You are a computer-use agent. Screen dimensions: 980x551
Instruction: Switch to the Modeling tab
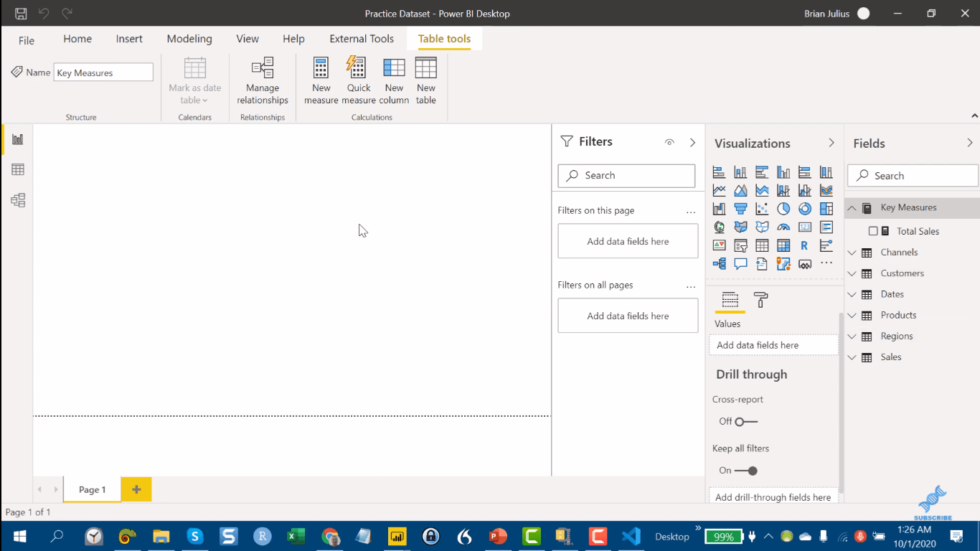click(189, 39)
